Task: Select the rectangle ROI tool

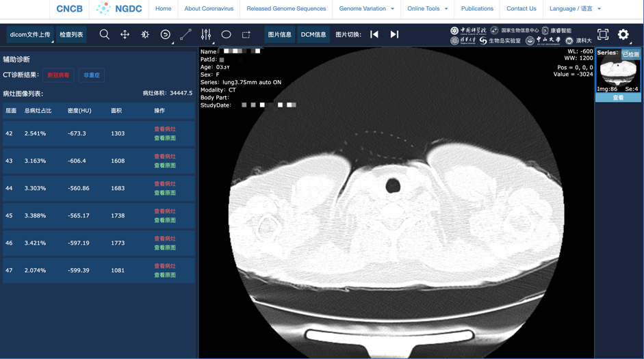Action: 246,34
